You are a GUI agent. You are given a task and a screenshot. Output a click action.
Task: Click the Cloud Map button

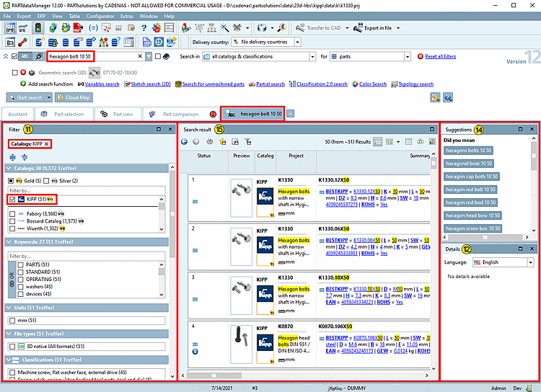(x=74, y=97)
